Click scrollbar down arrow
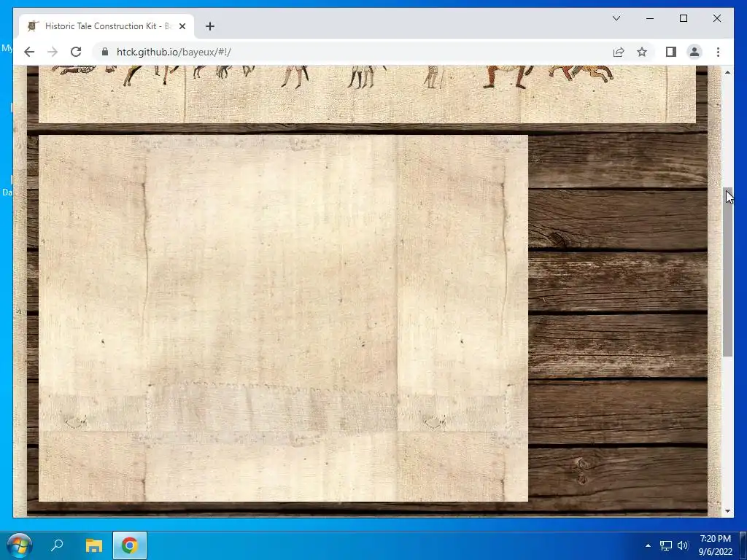 coord(727,511)
